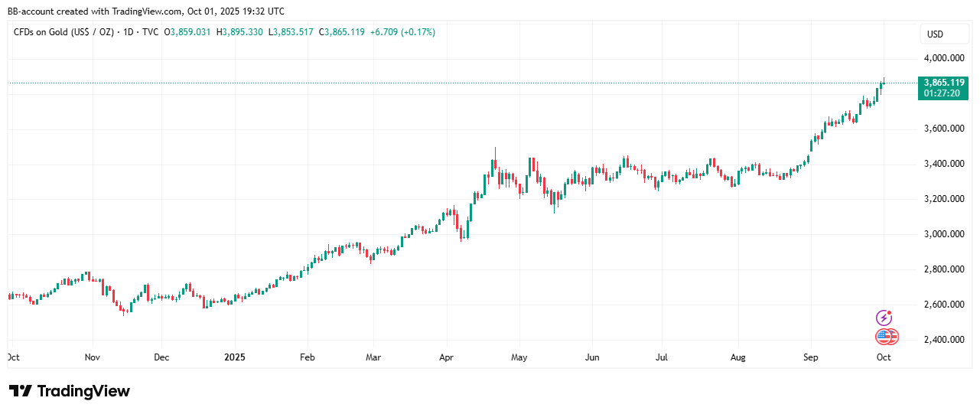This screenshot has height=414, width=980.
Task: Click the May label on time axis
Action: tap(519, 357)
